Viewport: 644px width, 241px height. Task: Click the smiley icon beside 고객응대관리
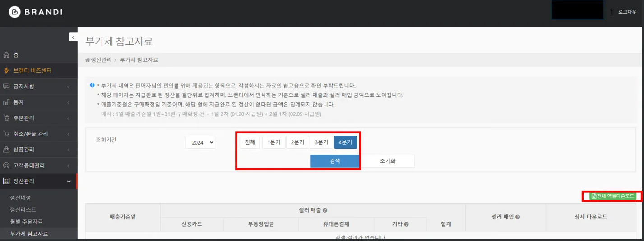(x=6, y=165)
